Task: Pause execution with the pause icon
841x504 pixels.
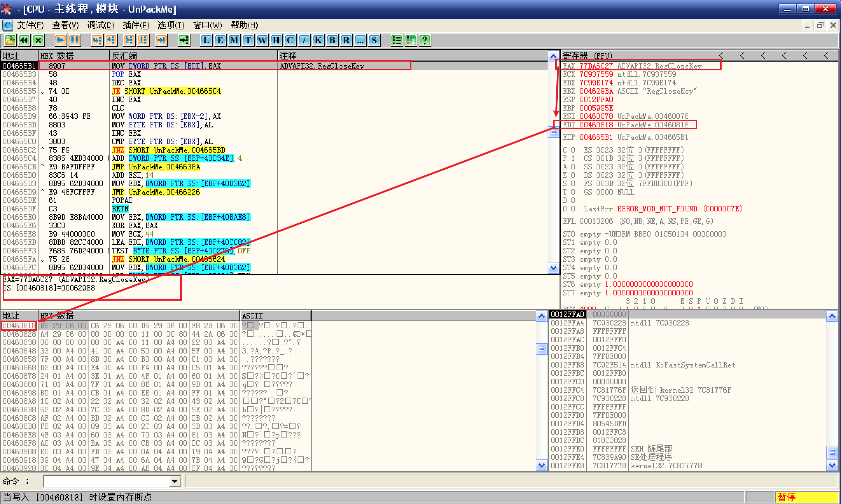Action: coord(75,40)
